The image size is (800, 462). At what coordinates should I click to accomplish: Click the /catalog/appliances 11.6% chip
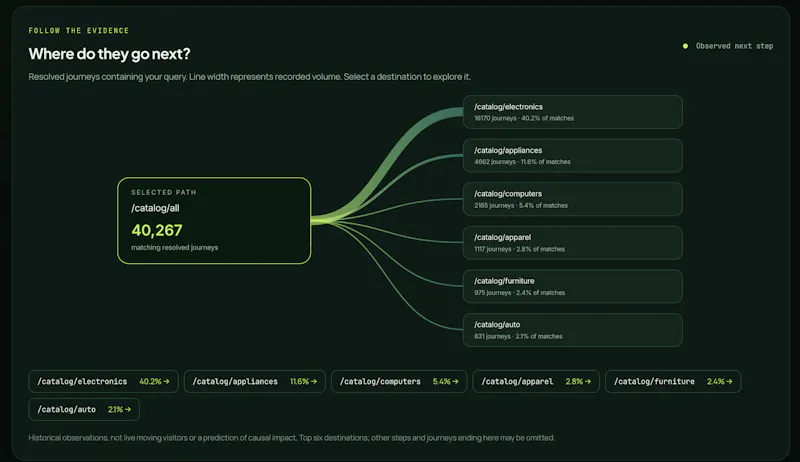click(x=255, y=381)
